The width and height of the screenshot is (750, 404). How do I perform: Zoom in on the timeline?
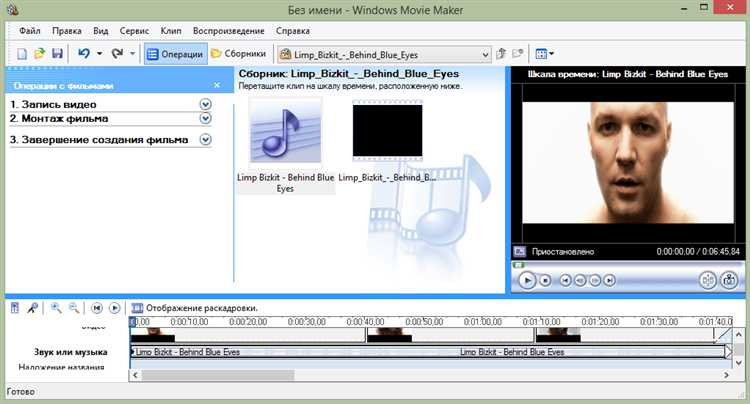pyautogui.click(x=56, y=308)
